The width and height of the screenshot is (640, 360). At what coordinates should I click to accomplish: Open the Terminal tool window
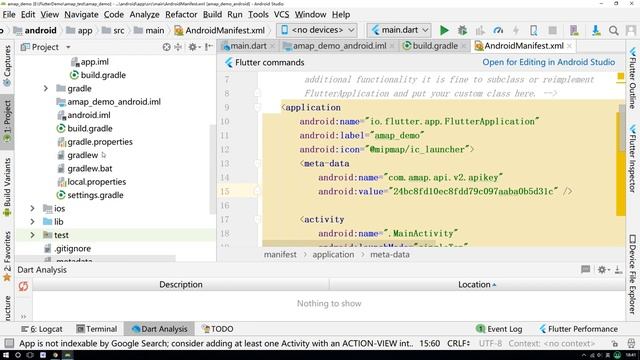(97, 329)
